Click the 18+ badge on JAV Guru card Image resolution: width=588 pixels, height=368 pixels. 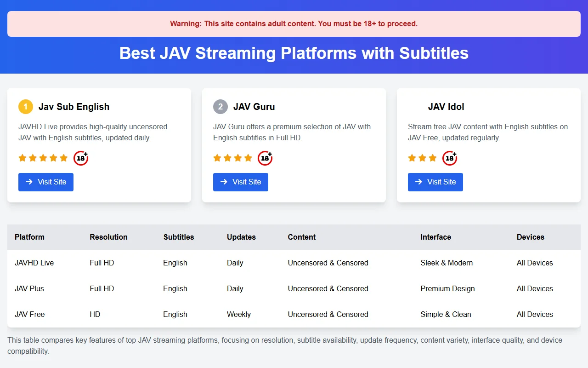tap(265, 158)
